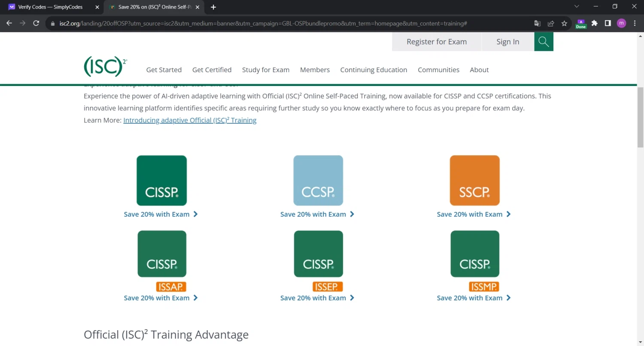This screenshot has width=644, height=346.
Task: Click Save 20% with Exam under ISSEP
Action: click(317, 298)
